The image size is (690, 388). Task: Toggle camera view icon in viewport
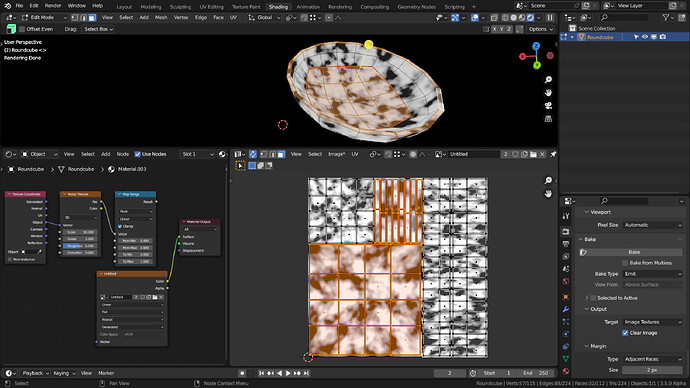(548, 106)
